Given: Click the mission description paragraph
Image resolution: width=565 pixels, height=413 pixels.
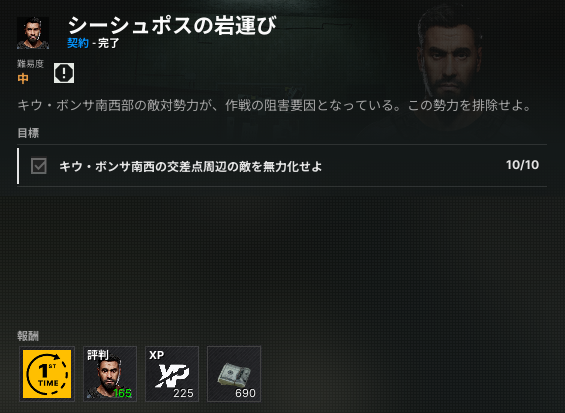Looking at the screenshot, I should [x=274, y=106].
